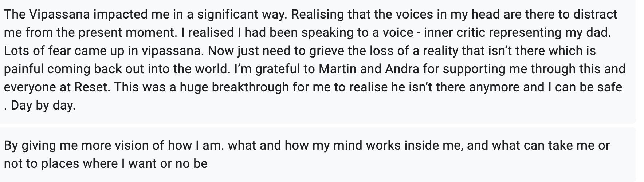Click the first response card about Vipassana
644x182 pixels.
tap(317, 60)
